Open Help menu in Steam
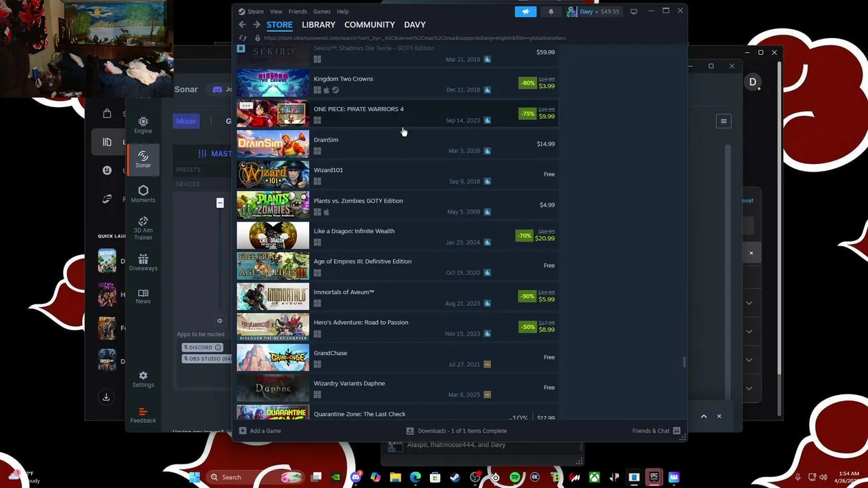 [x=343, y=12]
